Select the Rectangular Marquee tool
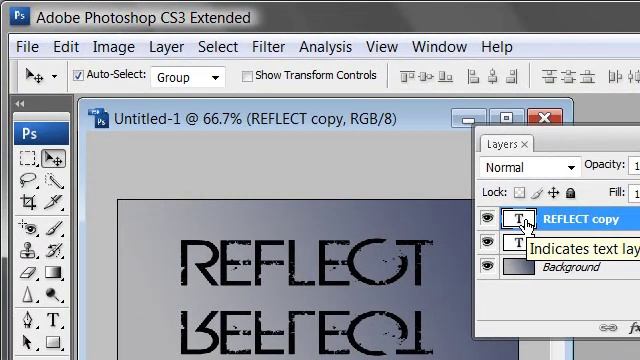The height and width of the screenshot is (360, 640). pyautogui.click(x=28, y=158)
